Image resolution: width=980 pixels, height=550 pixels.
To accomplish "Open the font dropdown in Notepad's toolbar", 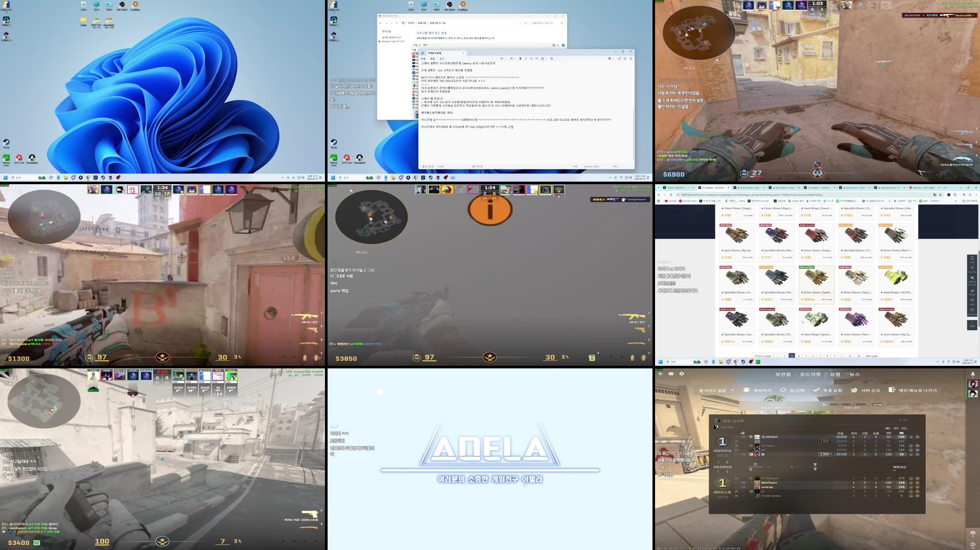I will coord(504,59).
